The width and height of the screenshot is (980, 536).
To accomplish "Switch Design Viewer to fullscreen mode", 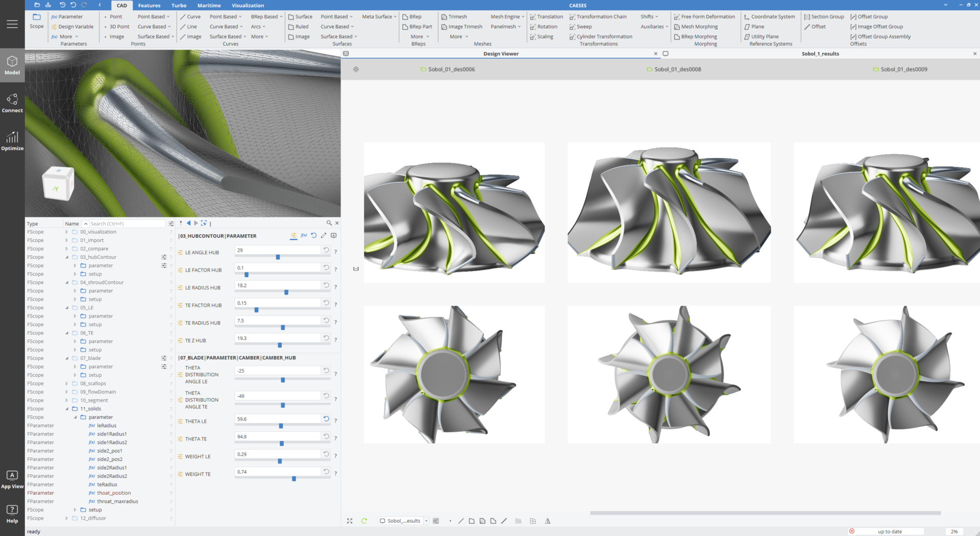I will pos(349,521).
